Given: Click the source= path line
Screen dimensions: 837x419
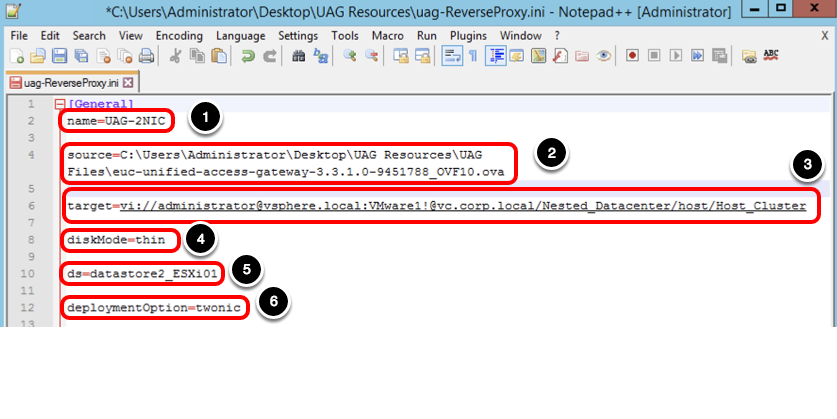Looking at the screenshot, I should [286, 164].
